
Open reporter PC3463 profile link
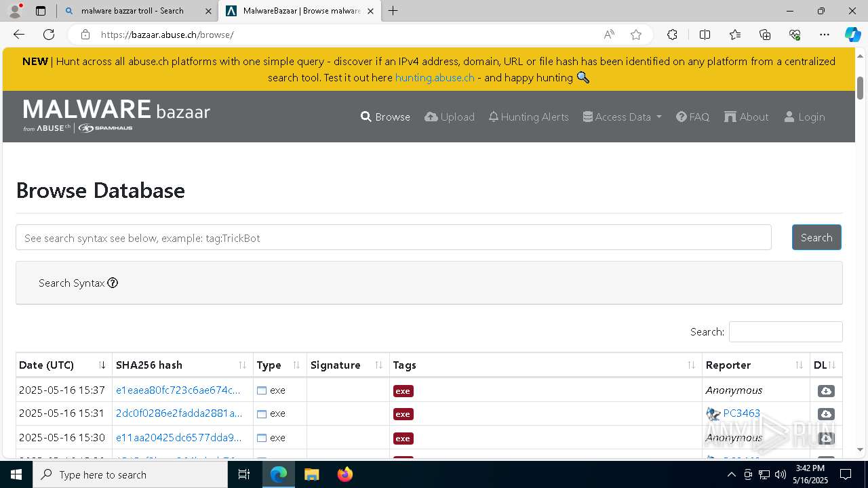tap(741, 413)
